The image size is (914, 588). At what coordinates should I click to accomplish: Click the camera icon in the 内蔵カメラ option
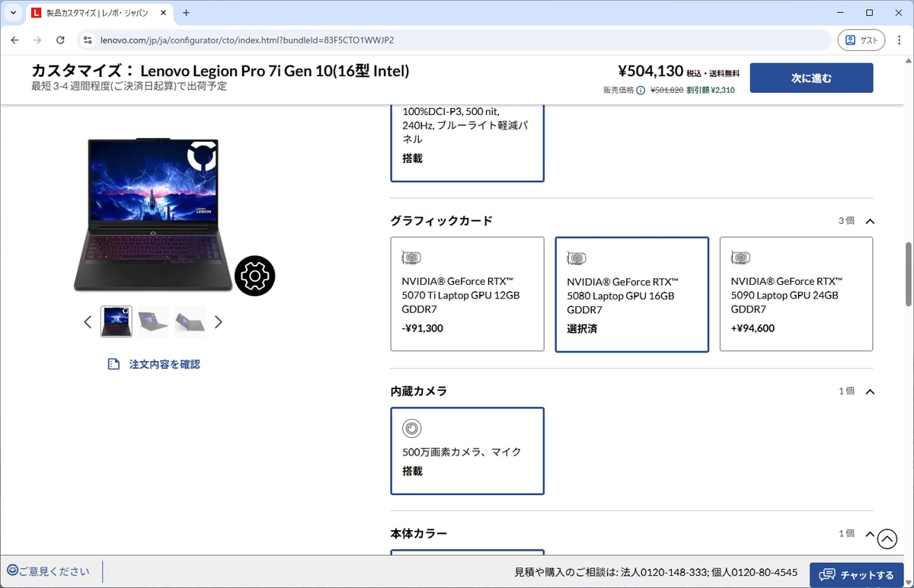pyautogui.click(x=411, y=428)
